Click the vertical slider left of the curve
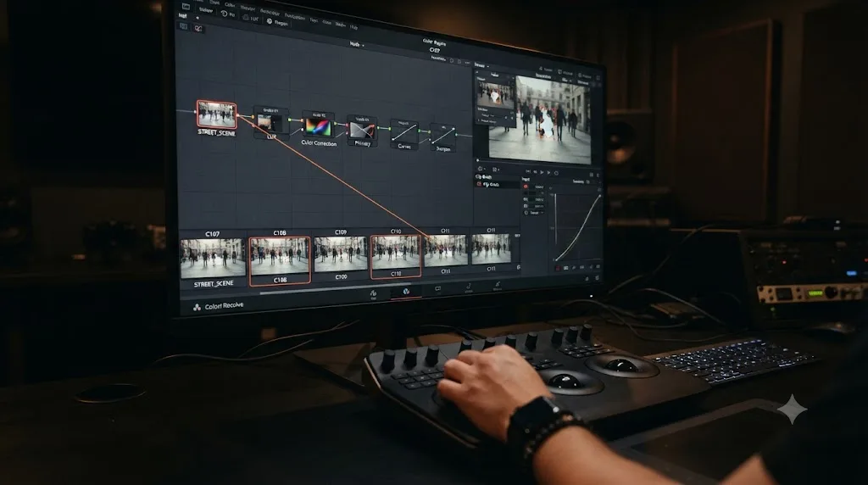This screenshot has width=868, height=485. pyautogui.click(x=555, y=218)
